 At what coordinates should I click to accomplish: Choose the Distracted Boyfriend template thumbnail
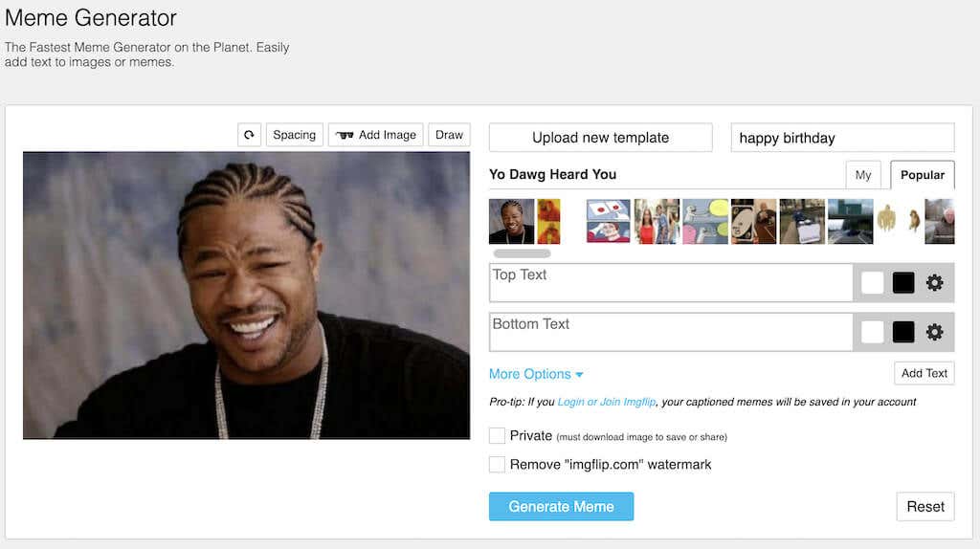[657, 221]
